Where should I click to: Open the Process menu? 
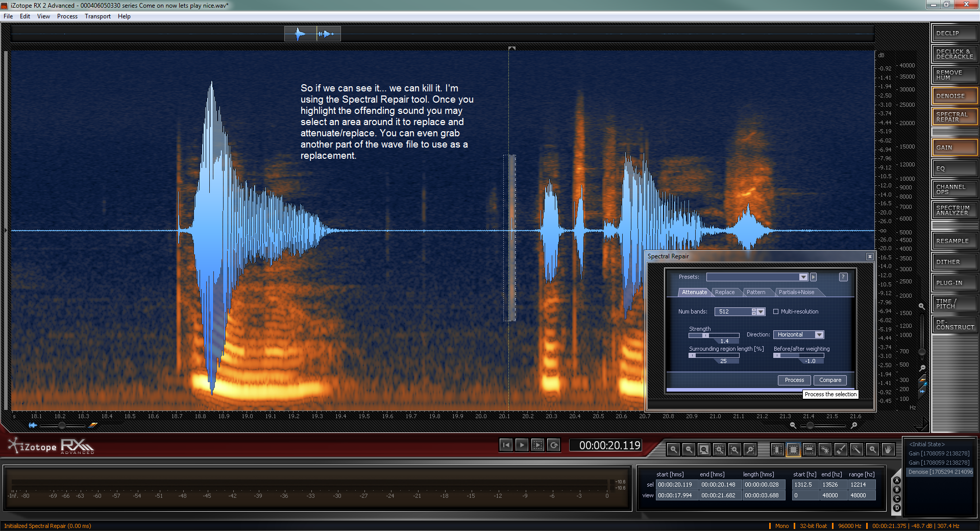pyautogui.click(x=67, y=16)
